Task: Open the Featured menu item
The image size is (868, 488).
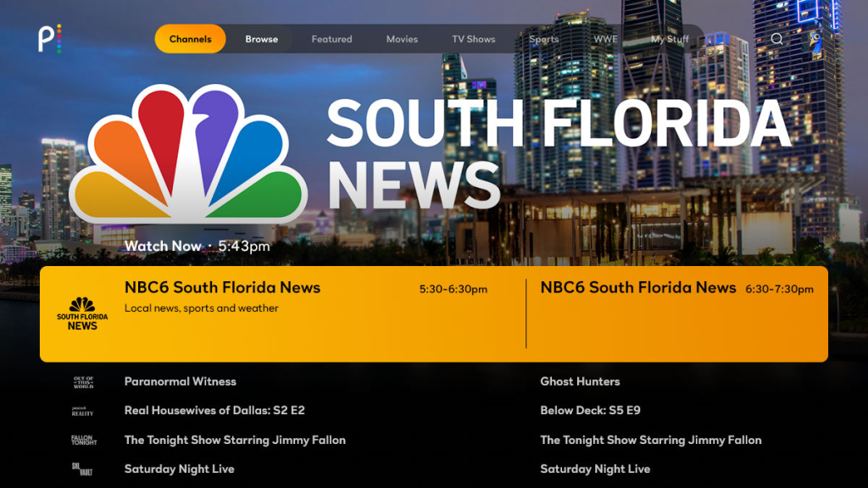Action: 331,39
